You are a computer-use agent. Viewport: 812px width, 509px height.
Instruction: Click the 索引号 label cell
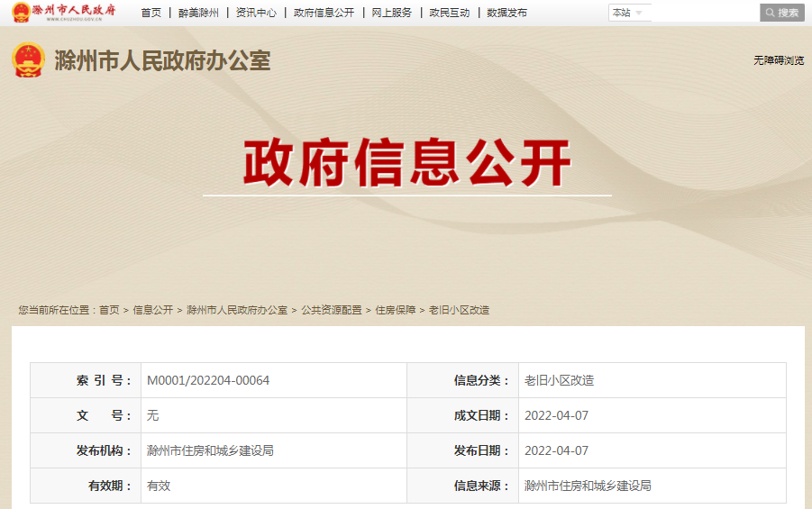(x=86, y=380)
